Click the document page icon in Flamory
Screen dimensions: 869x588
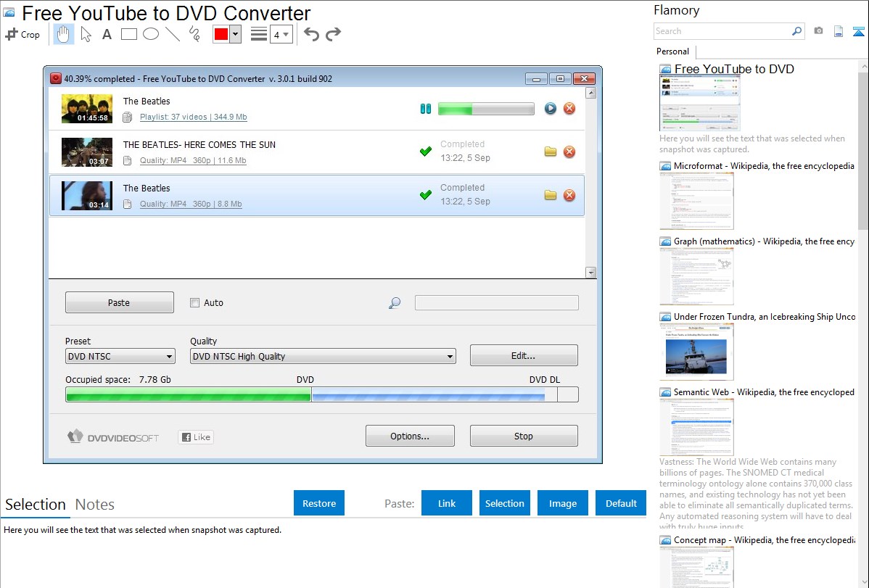[839, 31]
